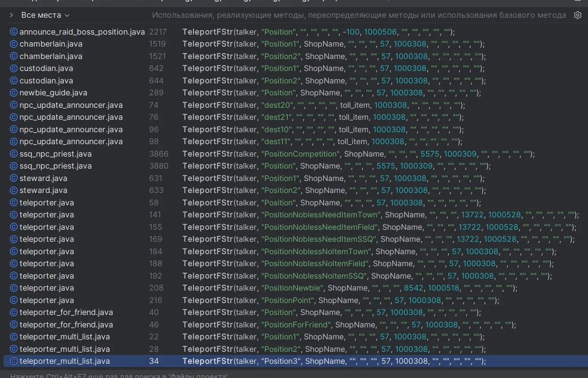Viewport: 588px width, 378px height.
Task: Click class icon of ssq_npc_priest.java line 3880
Action: 14,166
